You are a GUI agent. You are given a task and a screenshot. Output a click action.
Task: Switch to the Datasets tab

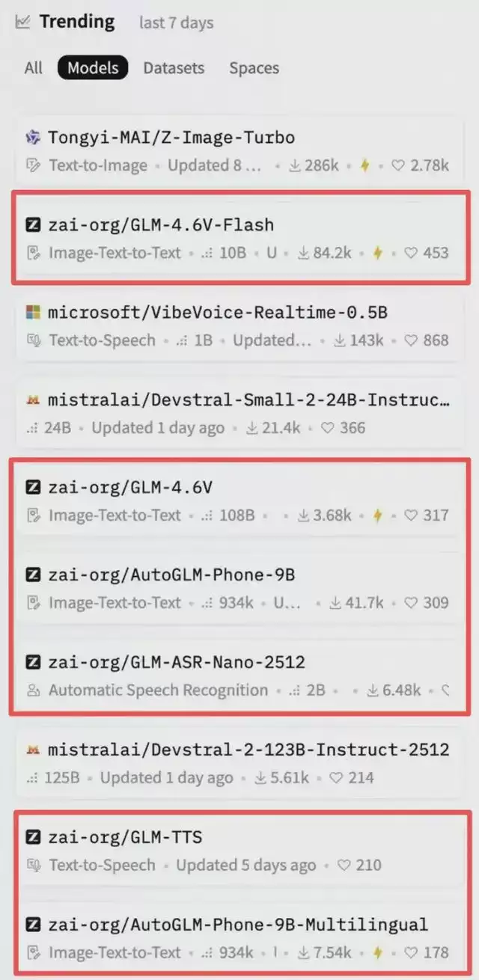click(x=174, y=68)
